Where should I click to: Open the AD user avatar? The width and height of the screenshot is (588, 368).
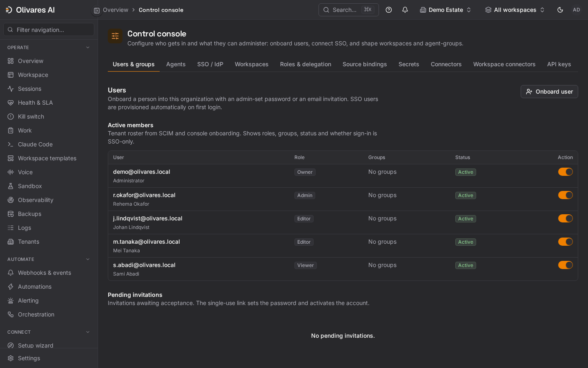point(577,10)
